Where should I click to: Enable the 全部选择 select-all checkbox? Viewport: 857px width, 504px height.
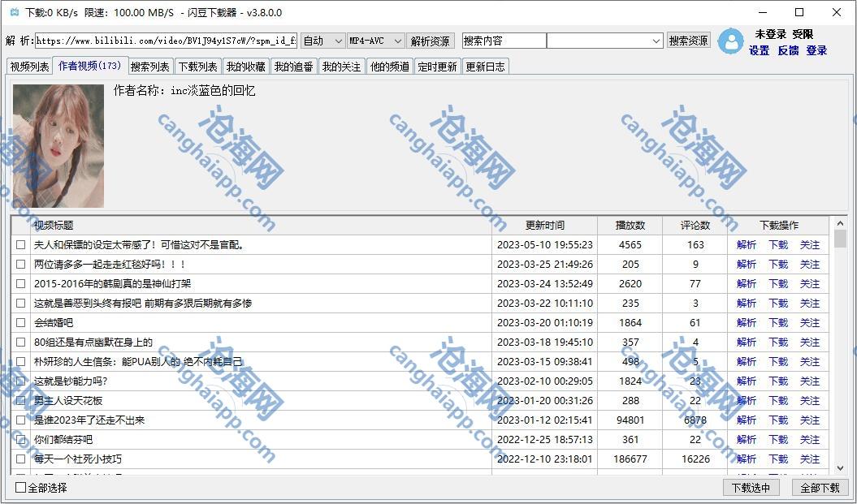pos(21,488)
